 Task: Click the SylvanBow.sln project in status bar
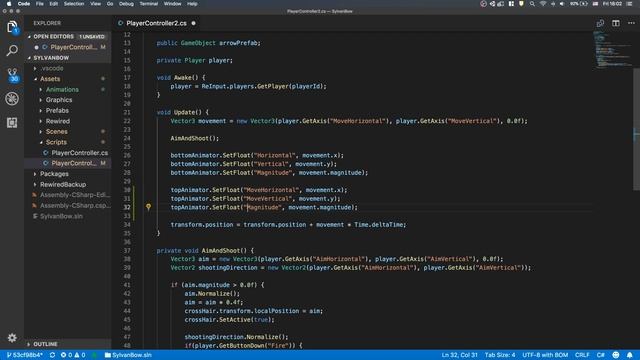128,355
